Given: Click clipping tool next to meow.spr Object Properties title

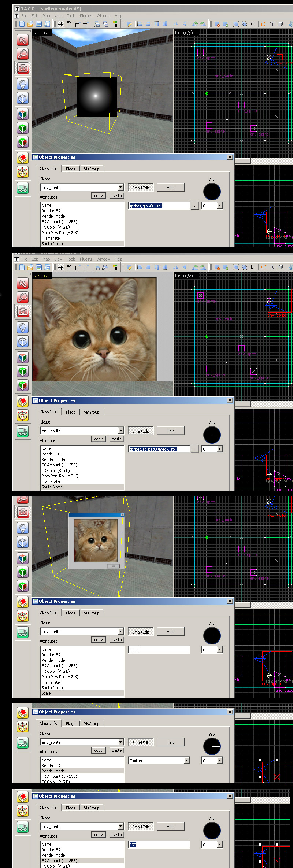Looking at the screenshot, I should pos(23,402).
